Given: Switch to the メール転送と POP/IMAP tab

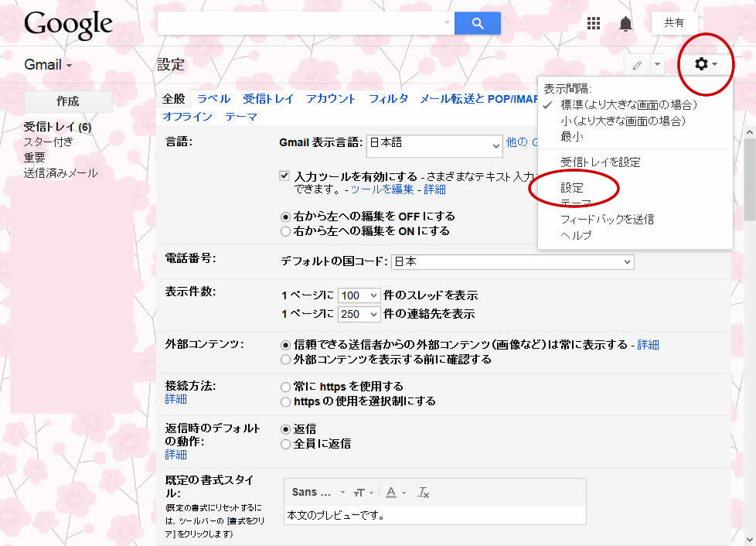Looking at the screenshot, I should (x=478, y=99).
